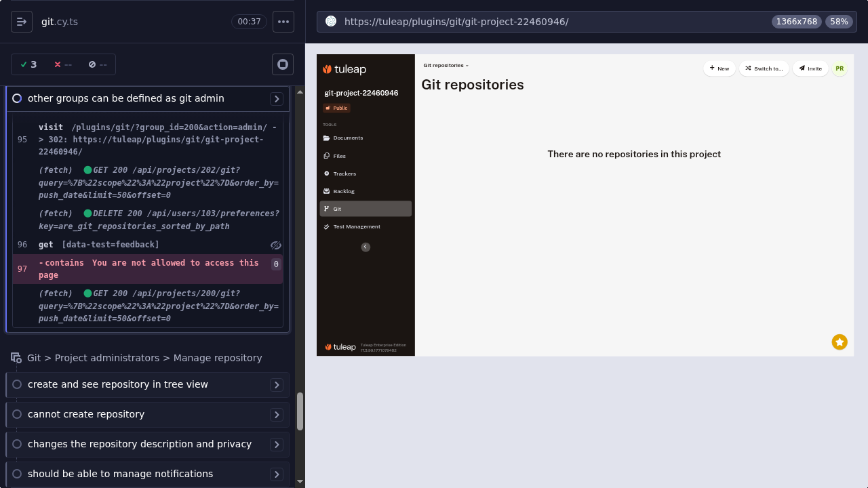Viewport: 868px width, 488px height.
Task: Adjust viewport scale via 58% control
Action: click(x=838, y=21)
